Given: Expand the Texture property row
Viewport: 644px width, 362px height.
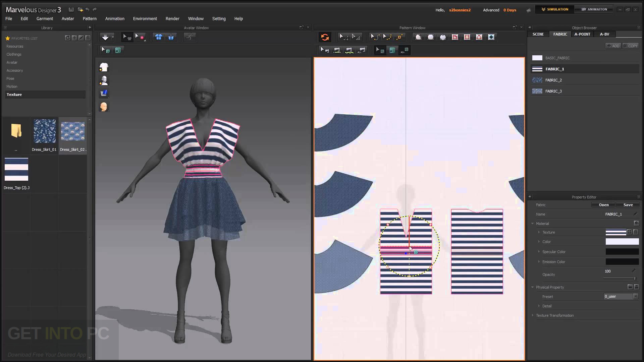Looking at the screenshot, I should 539,232.
